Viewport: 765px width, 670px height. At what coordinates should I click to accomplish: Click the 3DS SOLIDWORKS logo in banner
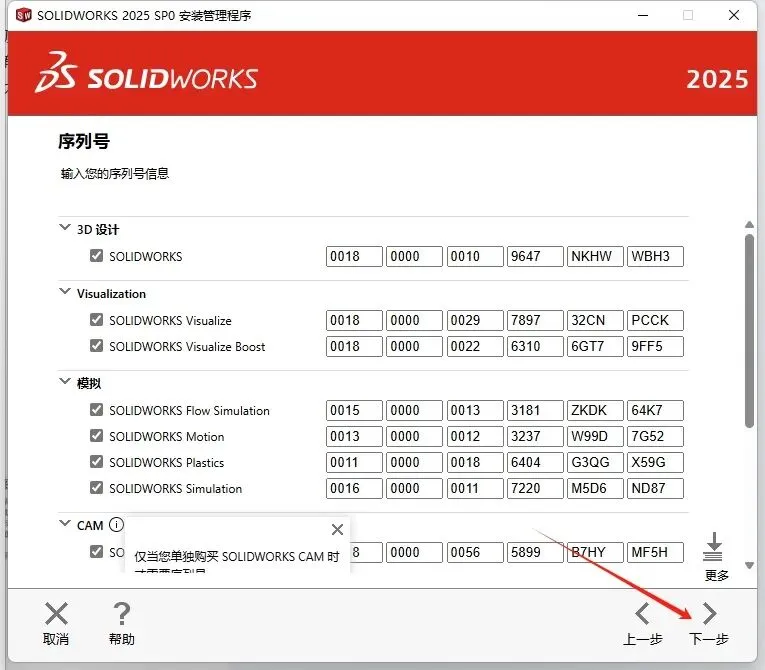(x=146, y=73)
